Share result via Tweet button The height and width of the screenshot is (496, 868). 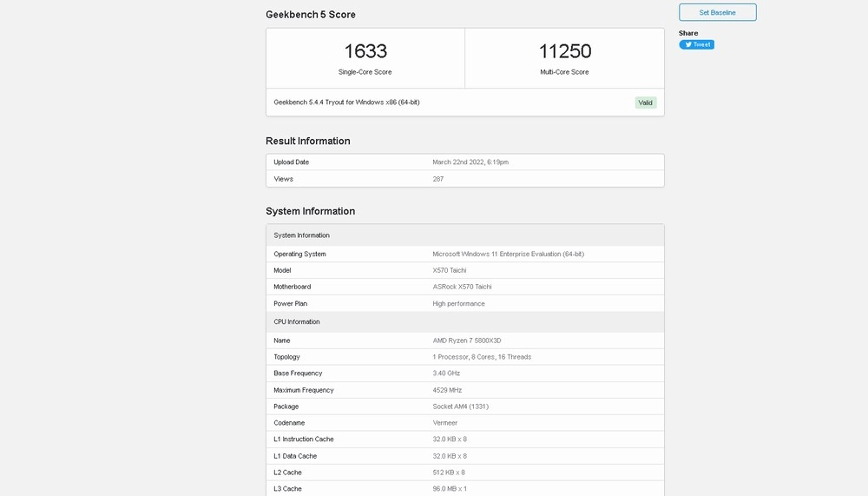click(x=696, y=44)
